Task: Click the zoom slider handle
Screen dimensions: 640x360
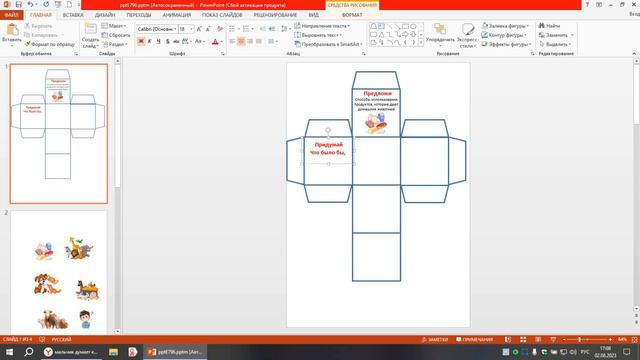Action: click(x=579, y=340)
